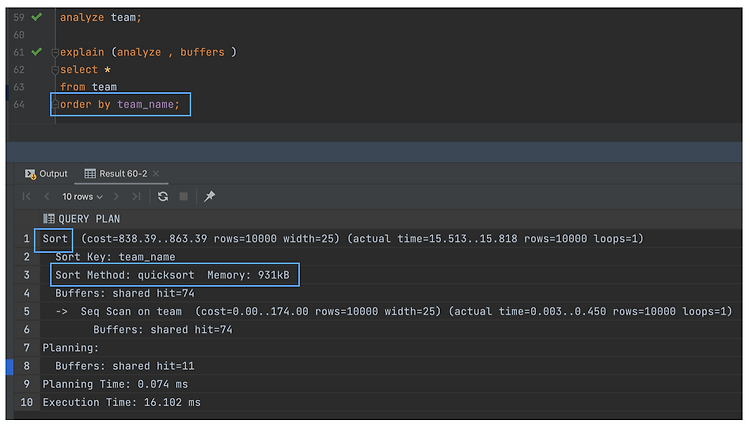Switch to the Output tab
The image size is (750, 428).
[46, 174]
